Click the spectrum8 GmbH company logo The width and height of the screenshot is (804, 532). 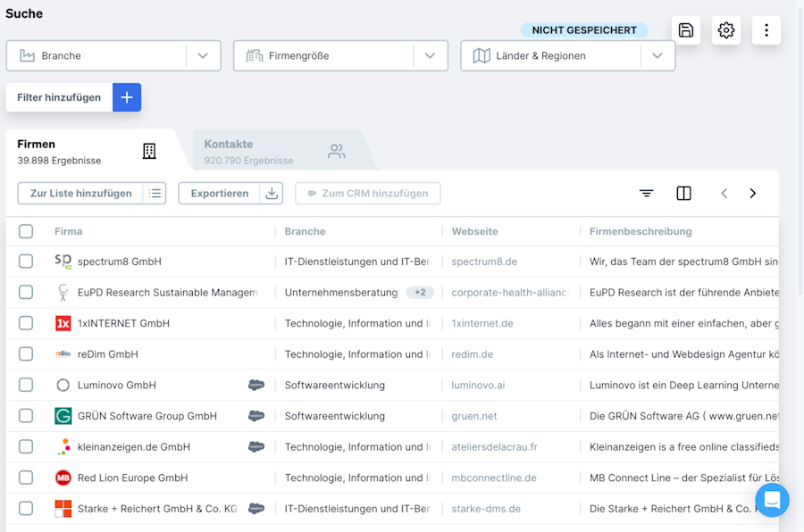pos(63,262)
